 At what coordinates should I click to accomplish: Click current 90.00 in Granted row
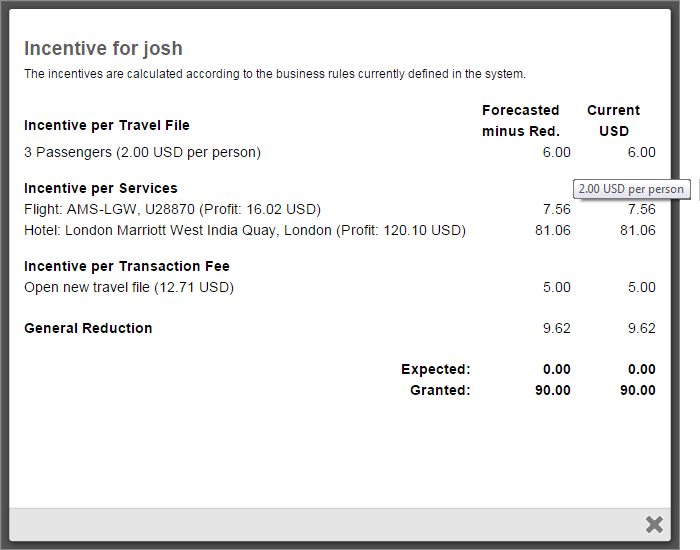[638, 390]
